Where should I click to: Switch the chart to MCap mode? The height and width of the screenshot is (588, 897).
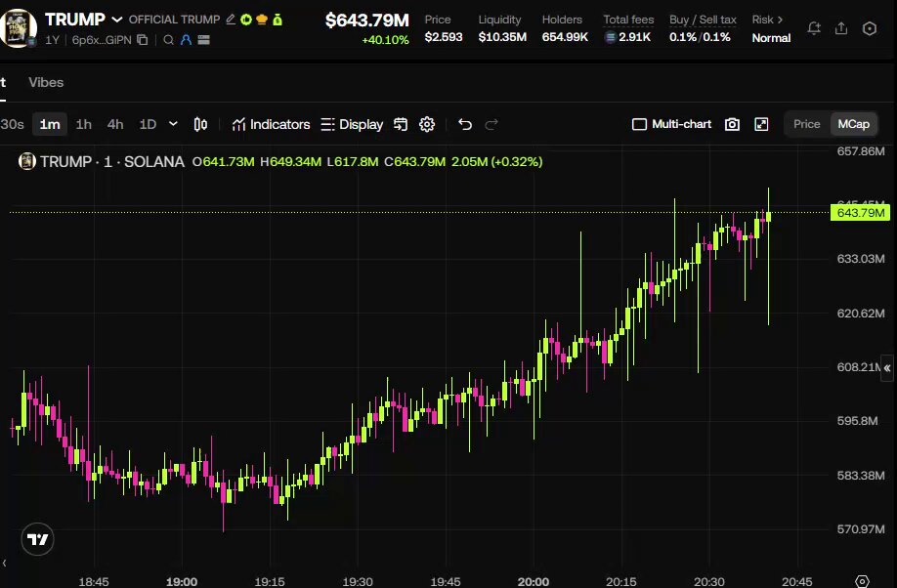pyautogui.click(x=854, y=124)
